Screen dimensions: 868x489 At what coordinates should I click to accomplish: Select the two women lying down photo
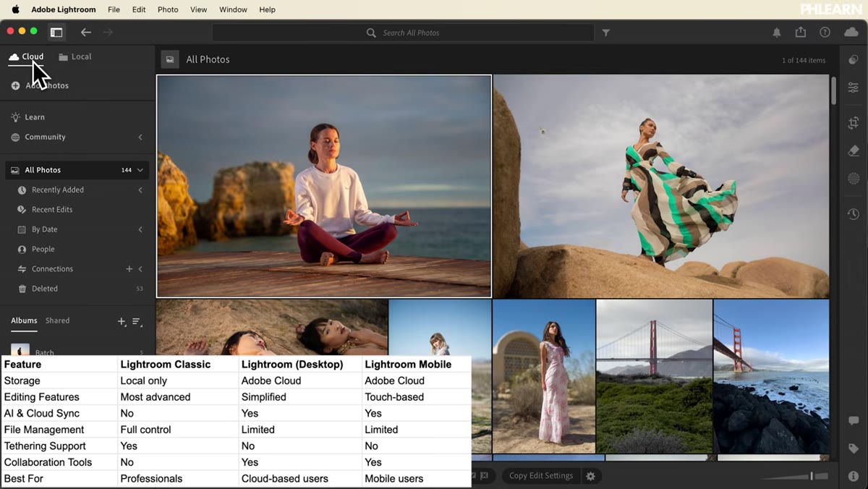click(x=272, y=327)
